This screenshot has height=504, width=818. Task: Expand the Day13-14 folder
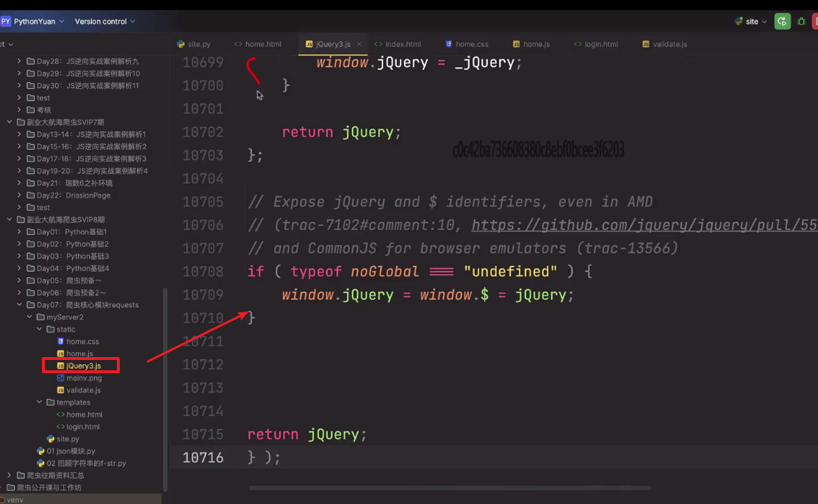coord(19,134)
